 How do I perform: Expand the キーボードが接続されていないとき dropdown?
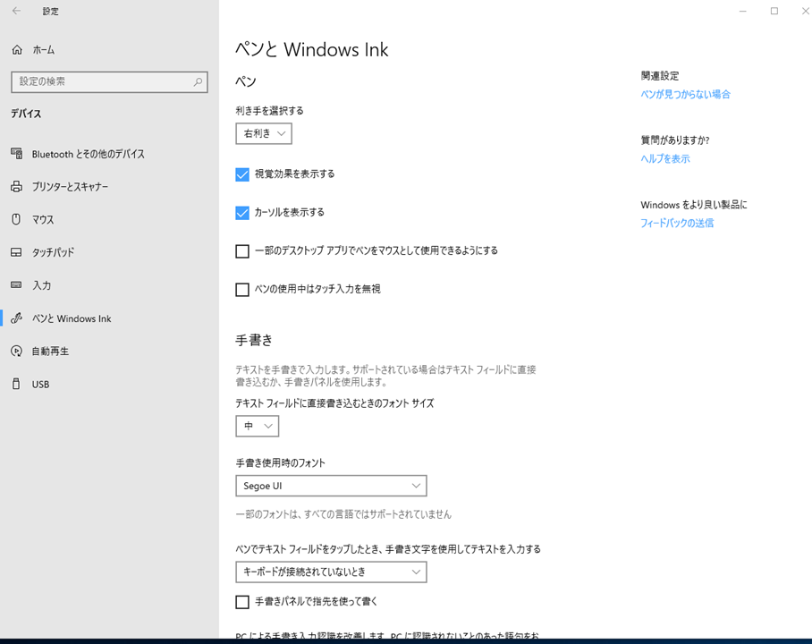tap(331, 572)
